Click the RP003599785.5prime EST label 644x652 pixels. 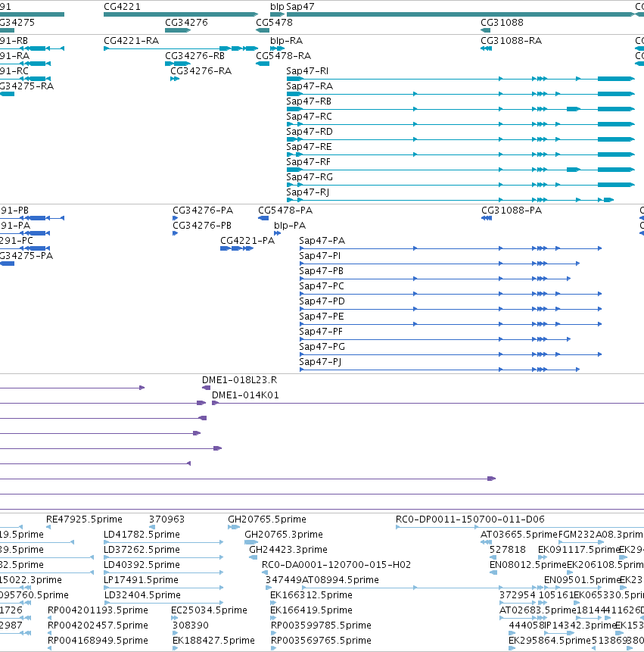(321, 625)
